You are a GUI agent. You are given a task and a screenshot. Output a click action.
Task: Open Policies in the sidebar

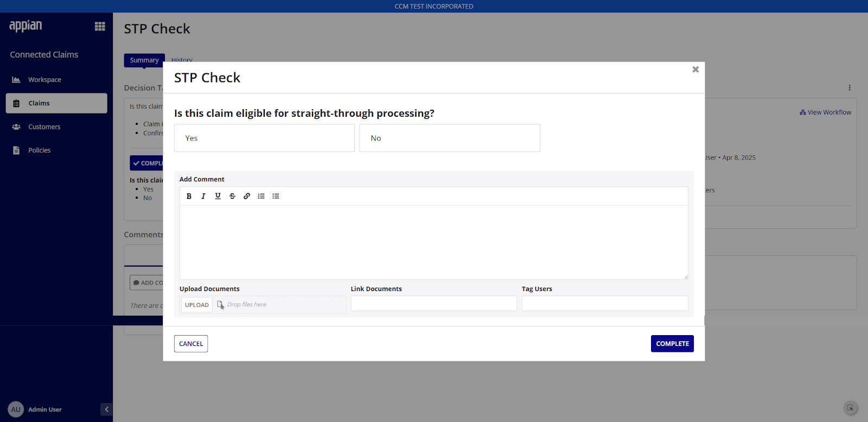(56, 150)
